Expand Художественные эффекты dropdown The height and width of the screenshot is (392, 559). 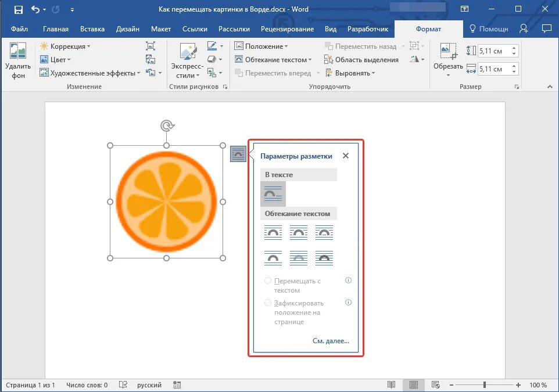click(x=90, y=73)
